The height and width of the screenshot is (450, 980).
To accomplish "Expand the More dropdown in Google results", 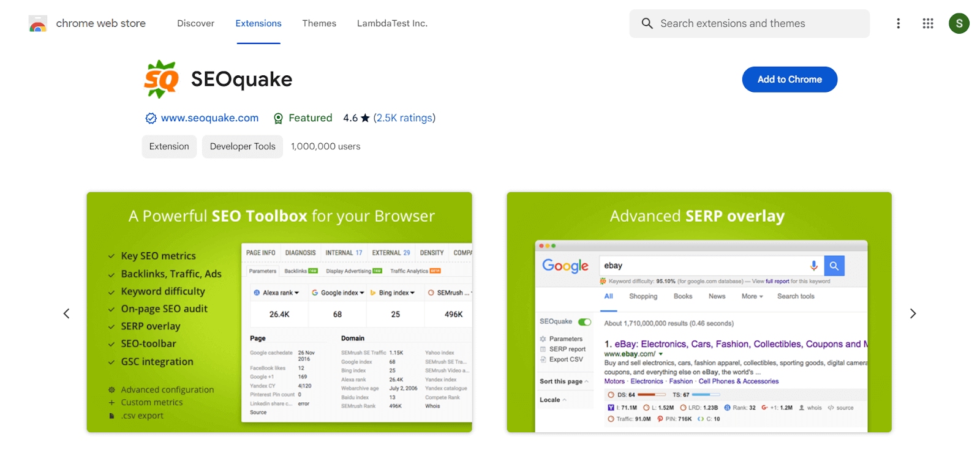I will (x=752, y=296).
